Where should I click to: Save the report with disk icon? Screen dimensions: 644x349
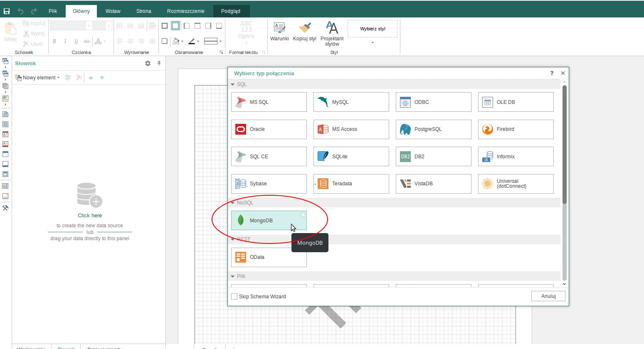7,11
